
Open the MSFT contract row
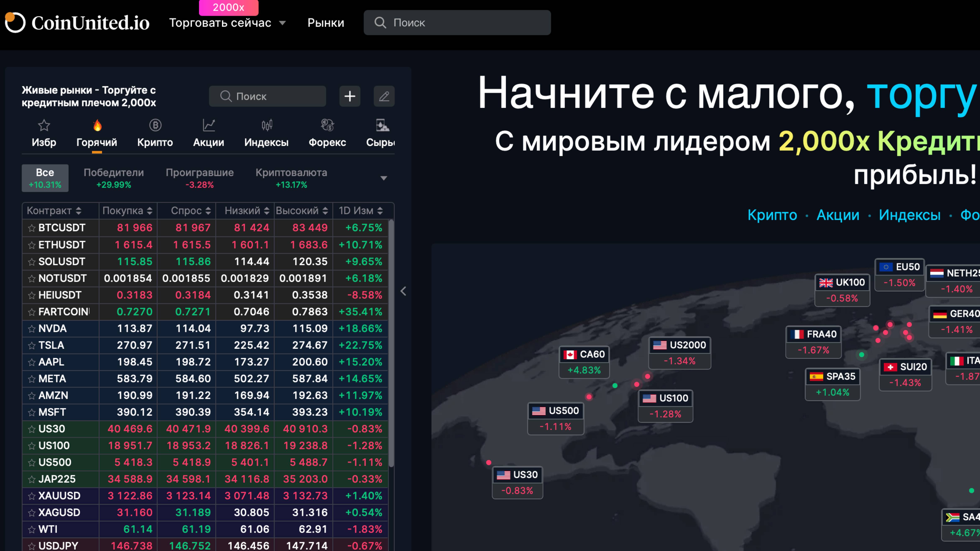pos(205,413)
